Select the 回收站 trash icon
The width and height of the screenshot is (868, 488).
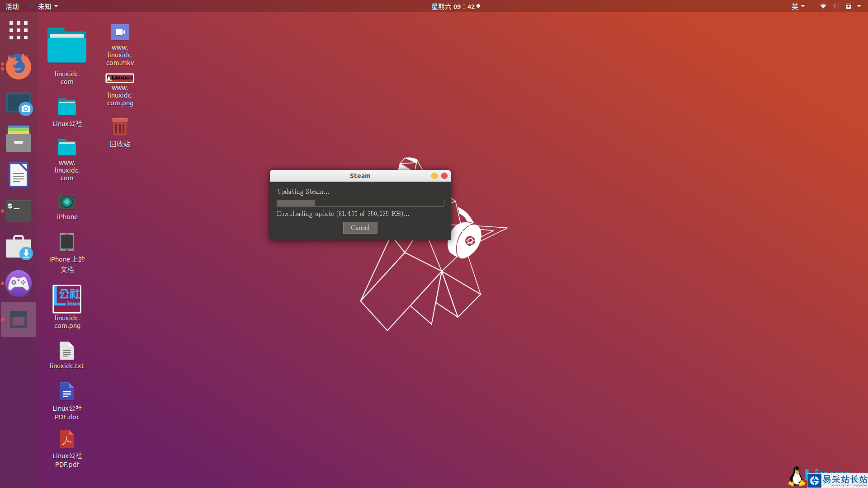point(120,128)
